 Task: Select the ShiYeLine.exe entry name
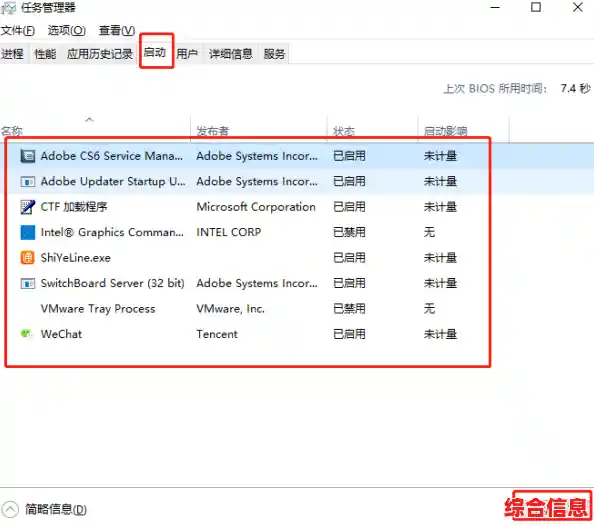tap(76, 258)
